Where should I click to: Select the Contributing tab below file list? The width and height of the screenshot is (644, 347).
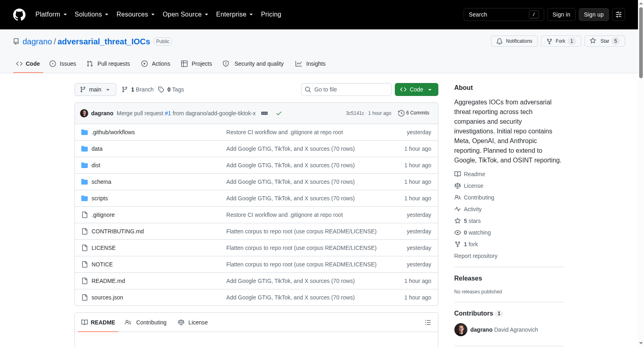146,322
